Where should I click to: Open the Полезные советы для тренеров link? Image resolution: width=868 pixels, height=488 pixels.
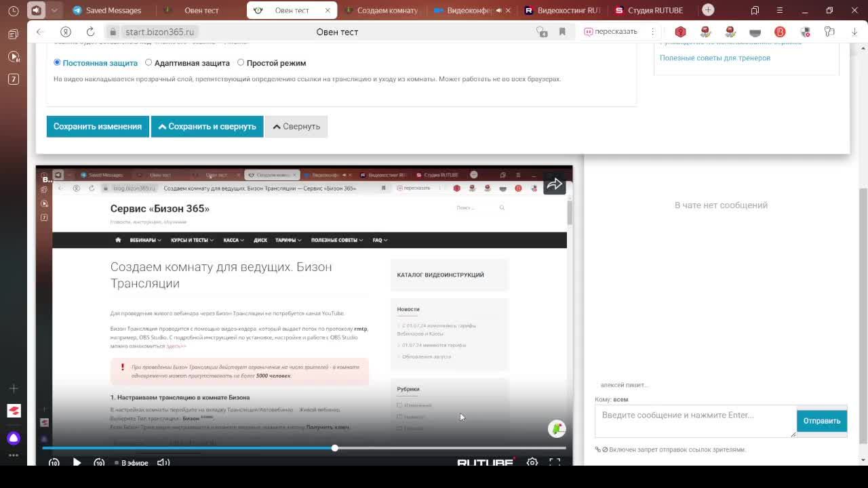(715, 58)
